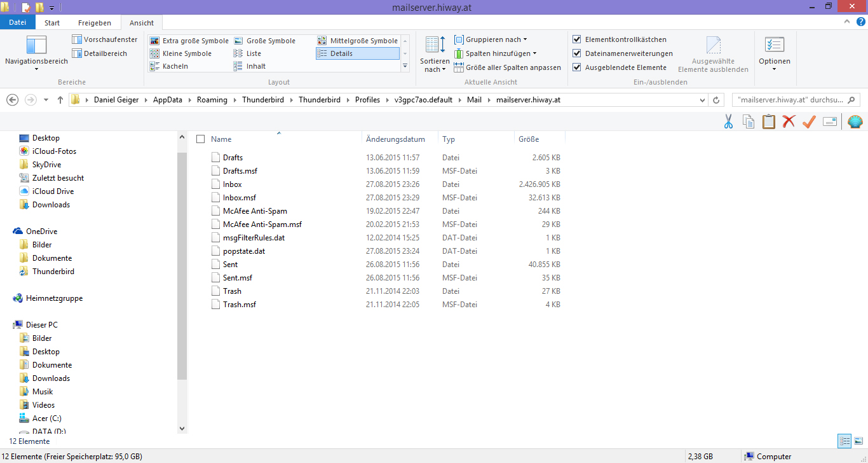The width and height of the screenshot is (868, 463).
Task: Jump to the Roaming breadcrumb segment
Action: pos(212,100)
